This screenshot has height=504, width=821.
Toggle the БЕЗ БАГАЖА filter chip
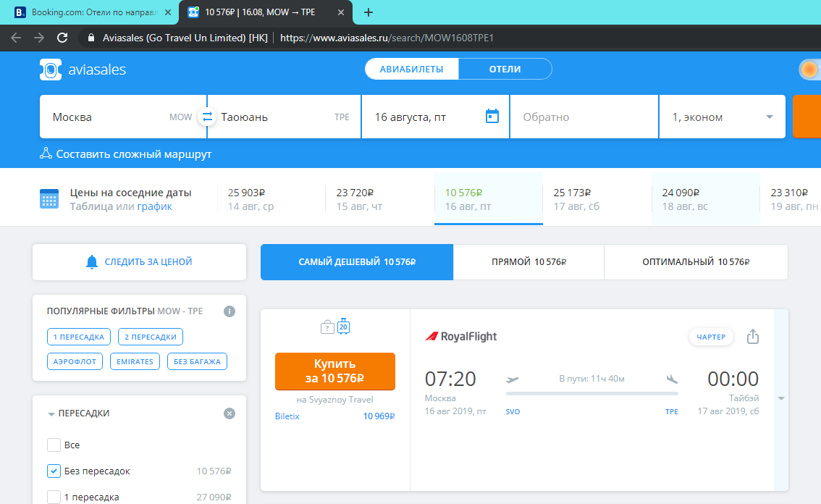197,361
